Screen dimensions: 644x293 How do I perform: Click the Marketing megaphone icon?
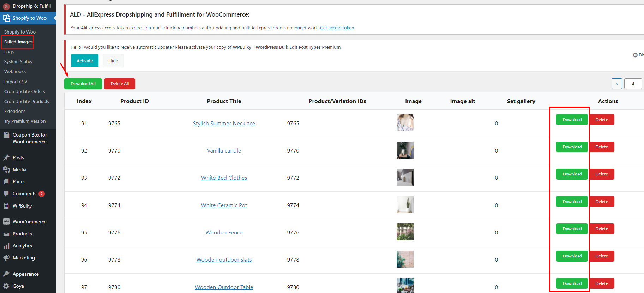coord(6,258)
